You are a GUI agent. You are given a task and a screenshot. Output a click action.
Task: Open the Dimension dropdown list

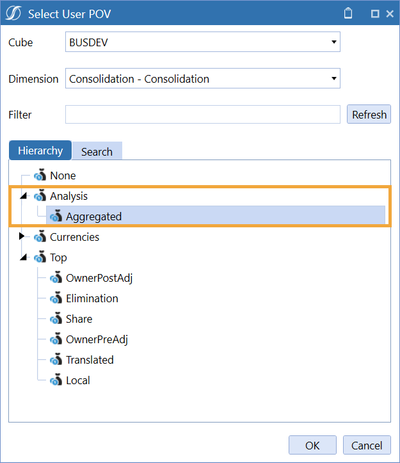click(203, 78)
